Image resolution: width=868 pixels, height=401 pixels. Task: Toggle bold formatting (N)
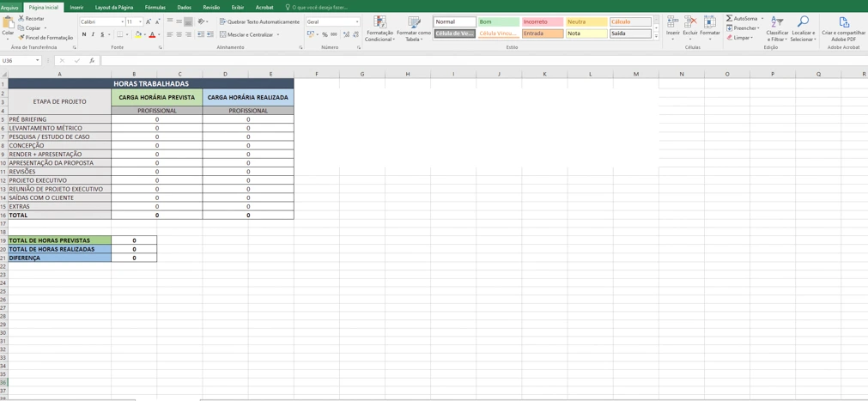coord(84,35)
